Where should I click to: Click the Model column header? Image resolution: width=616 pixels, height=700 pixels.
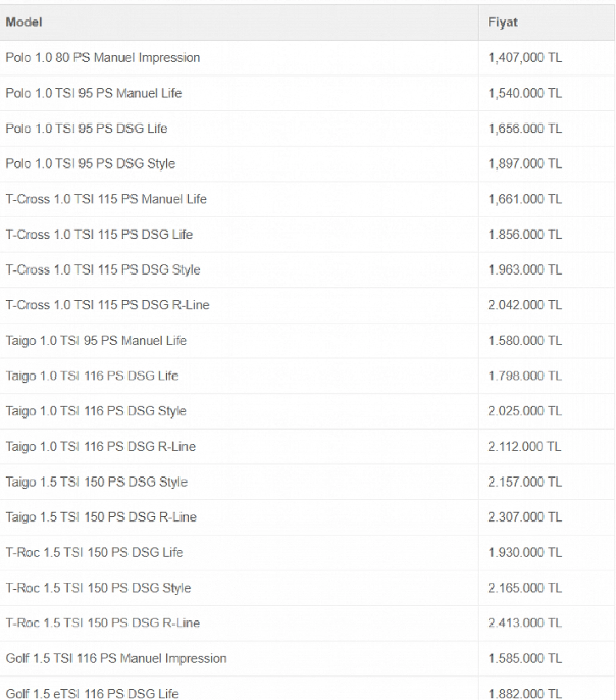click(24, 22)
